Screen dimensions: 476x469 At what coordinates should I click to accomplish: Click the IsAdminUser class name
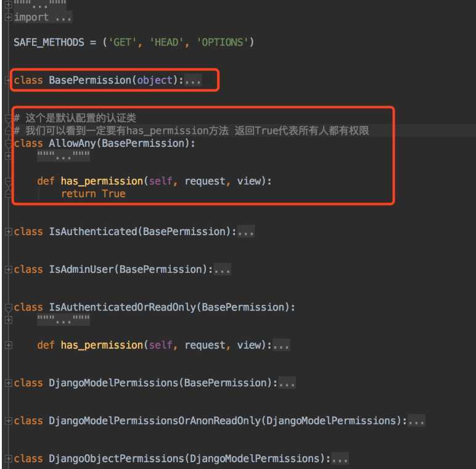click(81, 269)
